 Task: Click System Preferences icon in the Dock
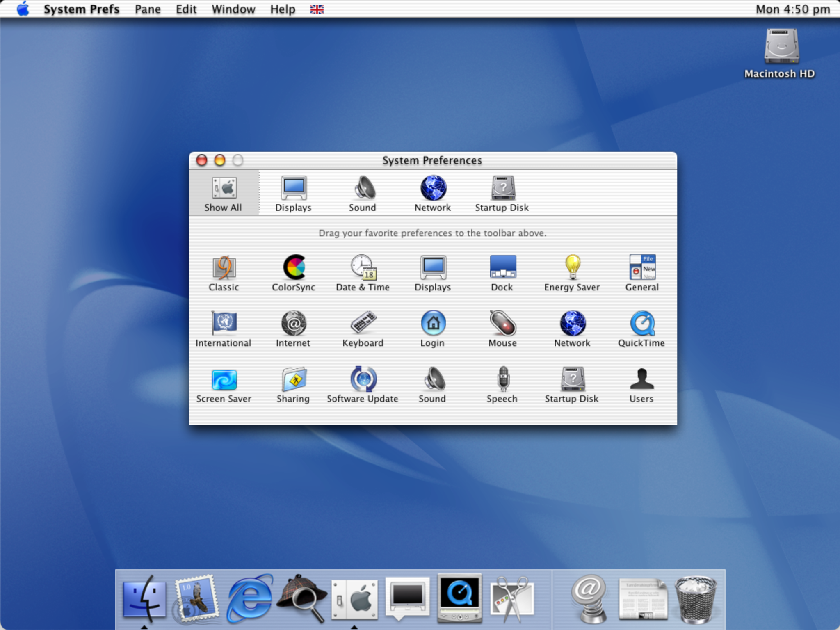point(354,599)
